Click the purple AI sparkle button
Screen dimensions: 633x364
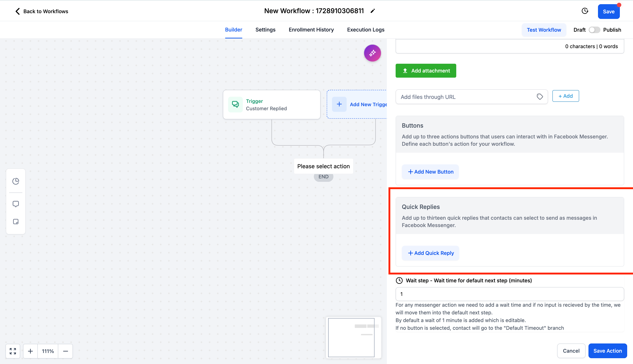click(372, 53)
